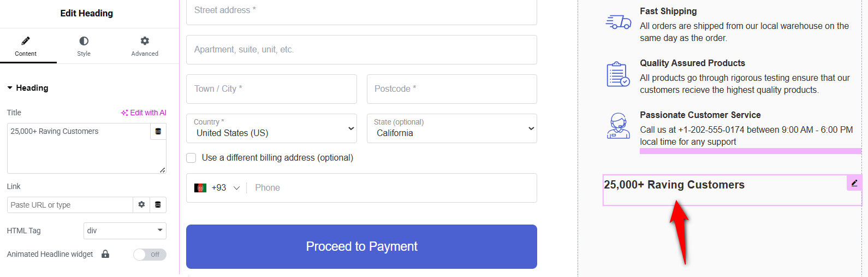868x277 pixels.
Task: Open link options gear icon
Action: pos(141,205)
